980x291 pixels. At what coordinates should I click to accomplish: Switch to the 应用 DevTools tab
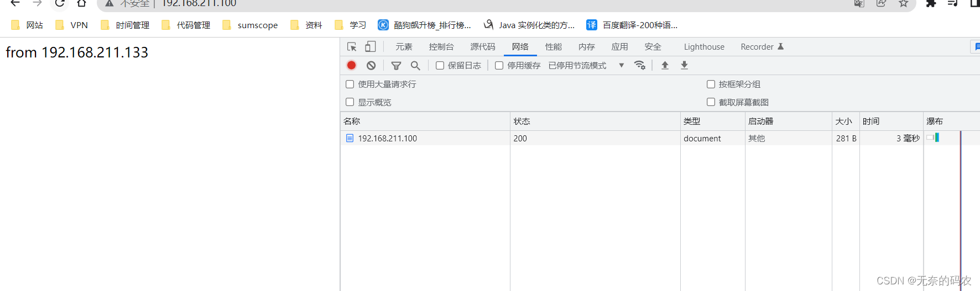coord(620,47)
